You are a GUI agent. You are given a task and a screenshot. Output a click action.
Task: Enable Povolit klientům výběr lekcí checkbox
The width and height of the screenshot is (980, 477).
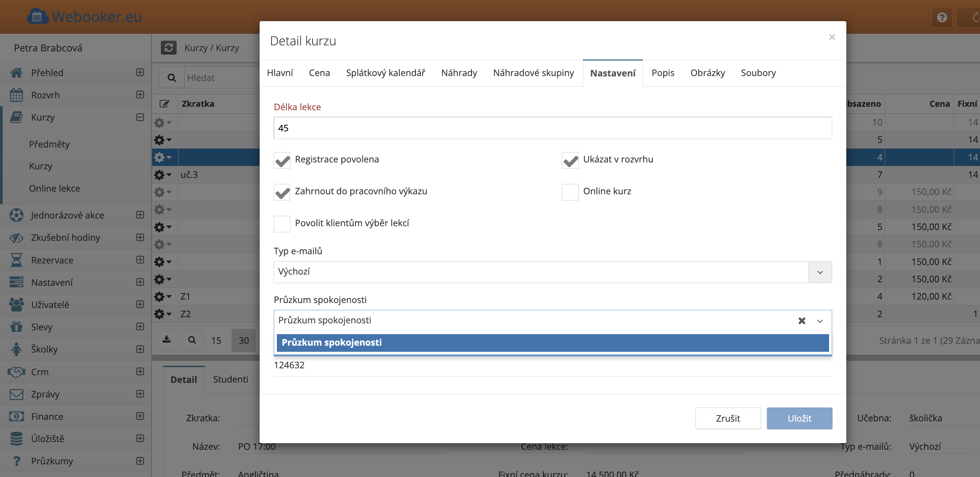point(282,224)
